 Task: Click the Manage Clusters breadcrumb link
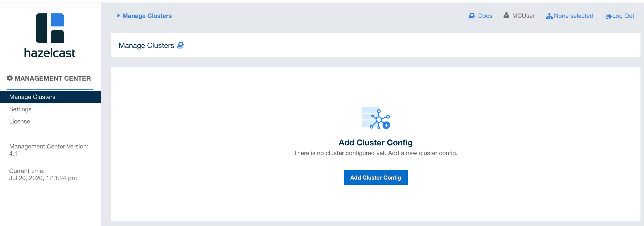pyautogui.click(x=147, y=16)
